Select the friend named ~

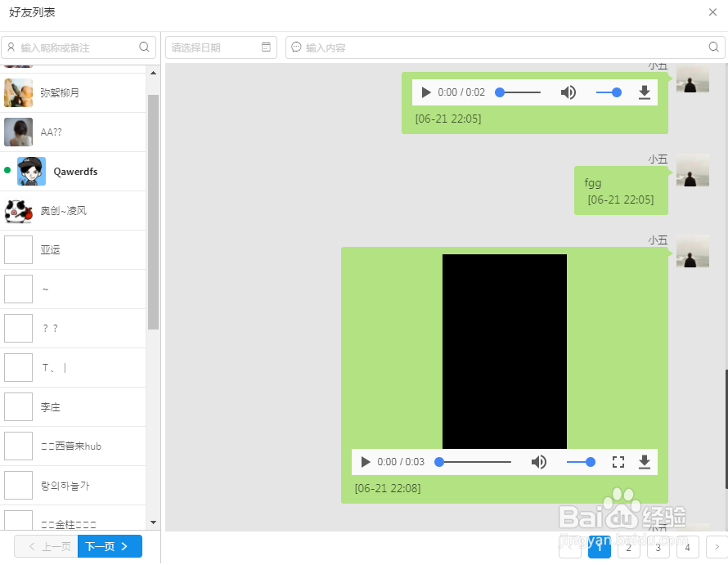(x=74, y=289)
